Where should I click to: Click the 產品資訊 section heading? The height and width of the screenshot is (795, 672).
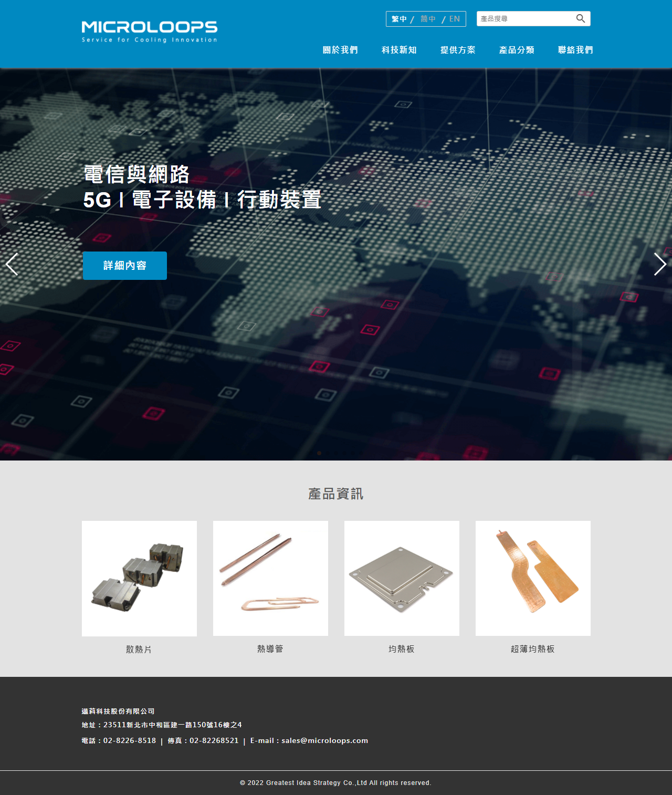point(336,494)
